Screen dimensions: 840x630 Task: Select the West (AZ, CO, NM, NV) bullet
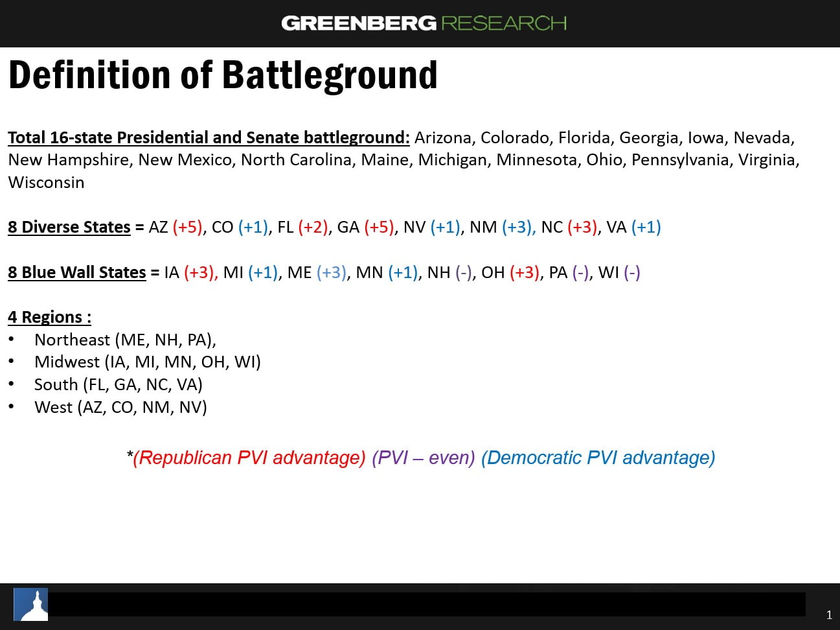pos(120,407)
